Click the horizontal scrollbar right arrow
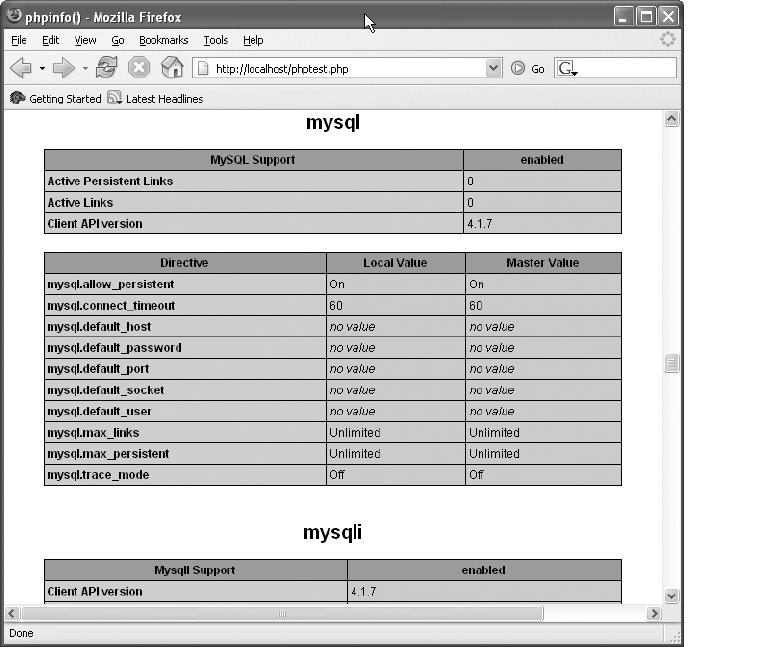This screenshot has width=765, height=647. pyautogui.click(x=654, y=613)
